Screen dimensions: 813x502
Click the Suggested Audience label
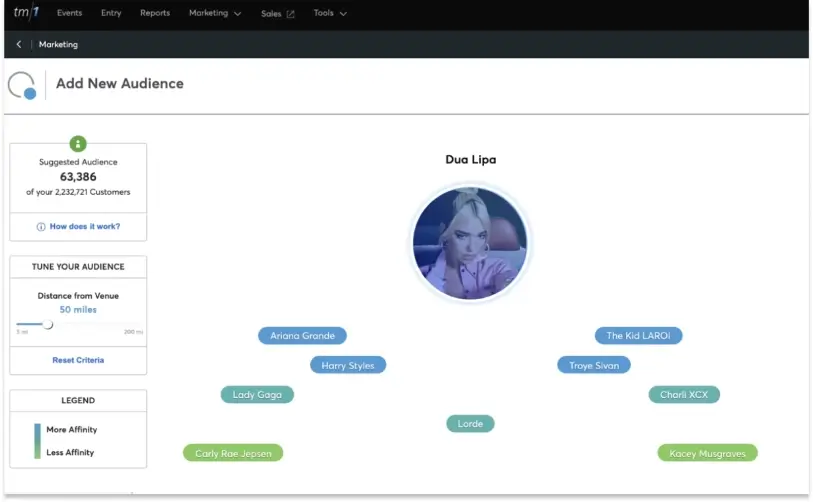pyautogui.click(x=78, y=162)
